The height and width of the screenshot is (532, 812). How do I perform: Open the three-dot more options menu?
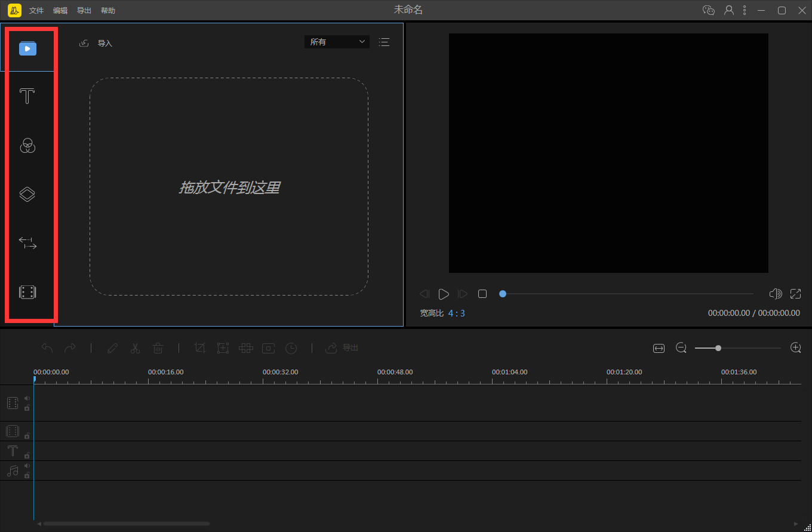point(745,10)
